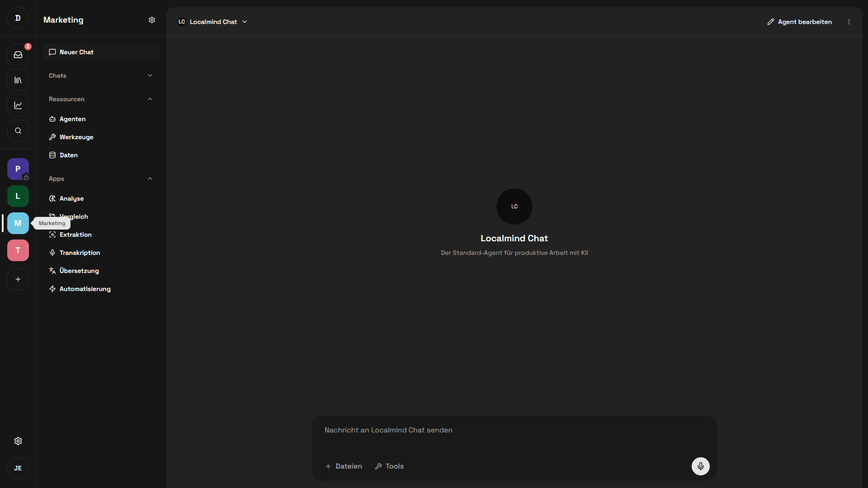868x488 pixels.
Task: Open the inbox with notification badge
Action: [18, 55]
